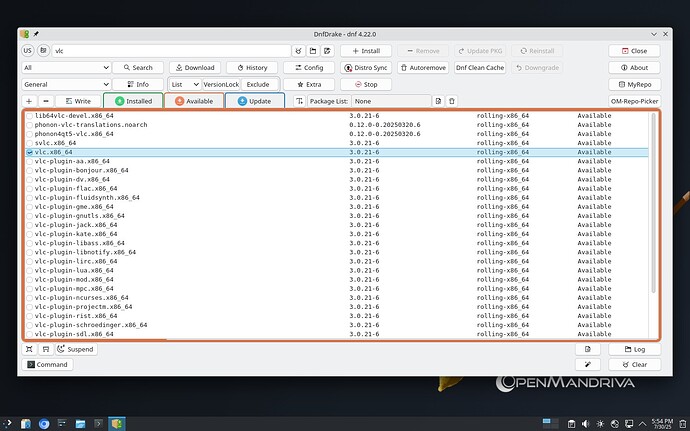The width and height of the screenshot is (690, 431).
Task: Uncheck the vlc.x86_64 package checkbox
Action: pos(29,152)
